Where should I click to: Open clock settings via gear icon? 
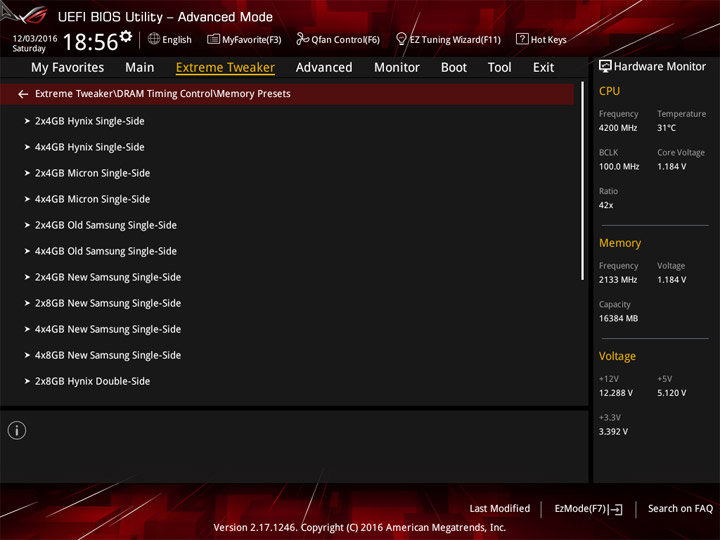coord(126,36)
